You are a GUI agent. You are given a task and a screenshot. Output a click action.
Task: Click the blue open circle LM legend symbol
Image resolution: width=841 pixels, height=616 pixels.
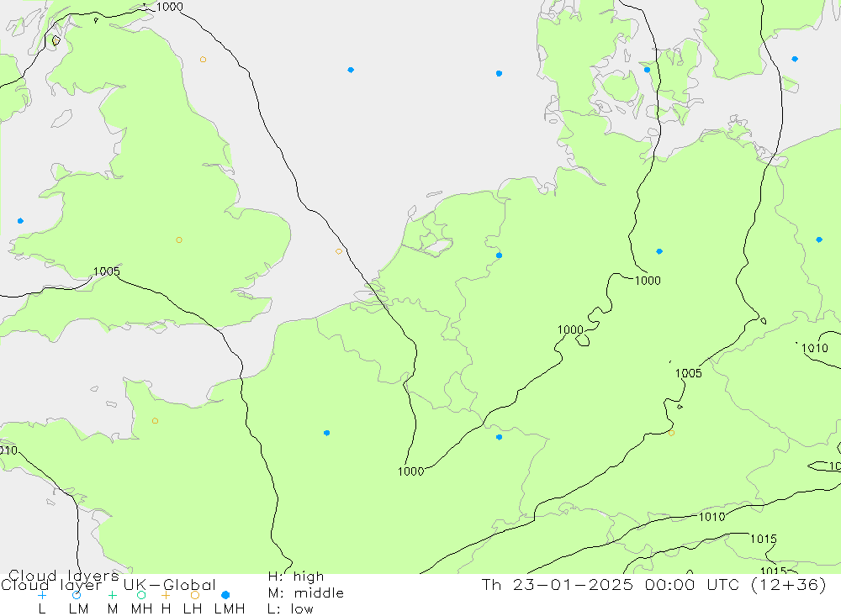click(x=77, y=595)
